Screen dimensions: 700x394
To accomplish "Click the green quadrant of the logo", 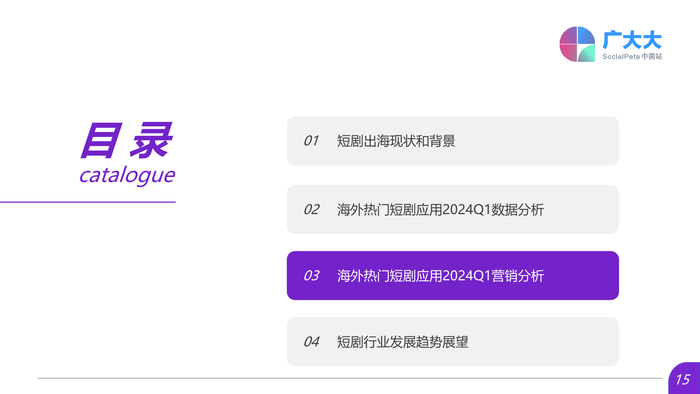I will [x=586, y=54].
